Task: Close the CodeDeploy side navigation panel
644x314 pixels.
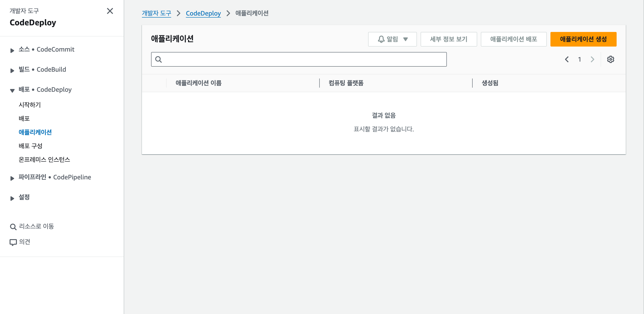Action: point(110,11)
